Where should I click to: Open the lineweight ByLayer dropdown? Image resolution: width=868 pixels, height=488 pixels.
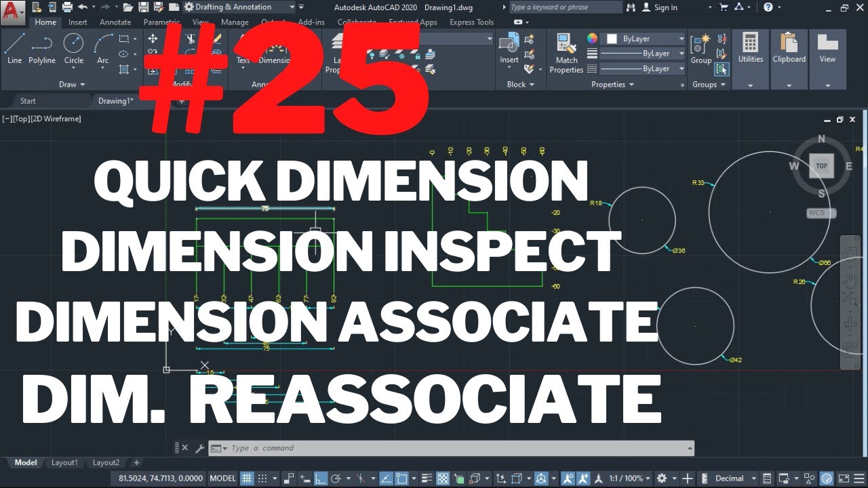tap(643, 54)
